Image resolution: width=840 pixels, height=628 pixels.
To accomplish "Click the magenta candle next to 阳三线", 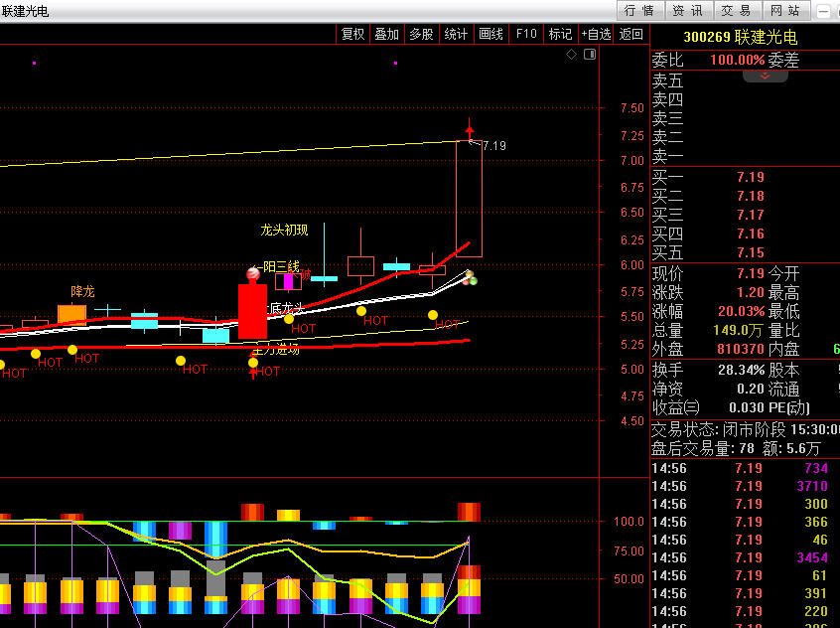I will (x=289, y=281).
